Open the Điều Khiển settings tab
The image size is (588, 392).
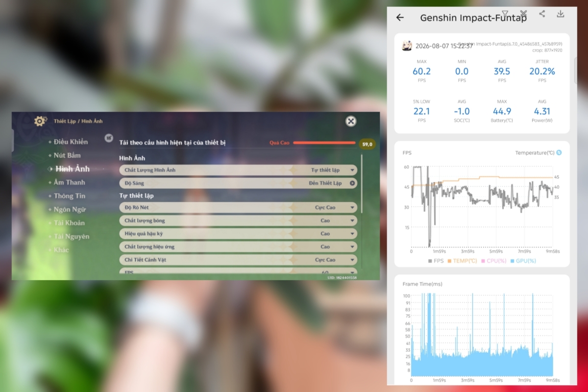71,142
